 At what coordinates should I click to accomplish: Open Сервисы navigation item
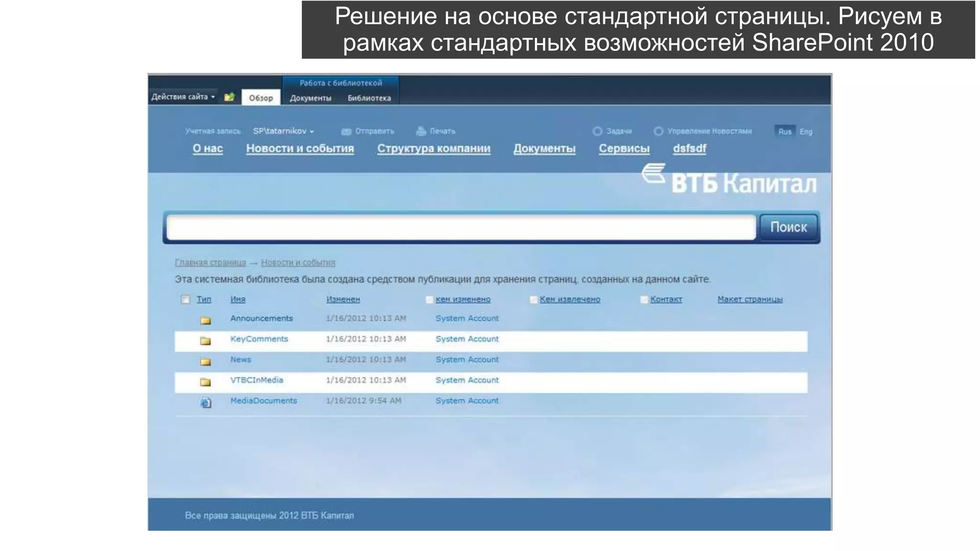(x=624, y=148)
